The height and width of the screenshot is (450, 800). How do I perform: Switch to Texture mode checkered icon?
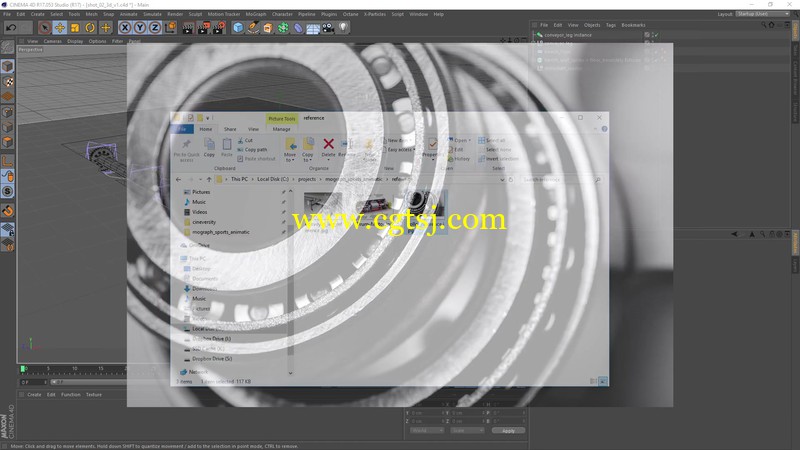pyautogui.click(x=8, y=81)
